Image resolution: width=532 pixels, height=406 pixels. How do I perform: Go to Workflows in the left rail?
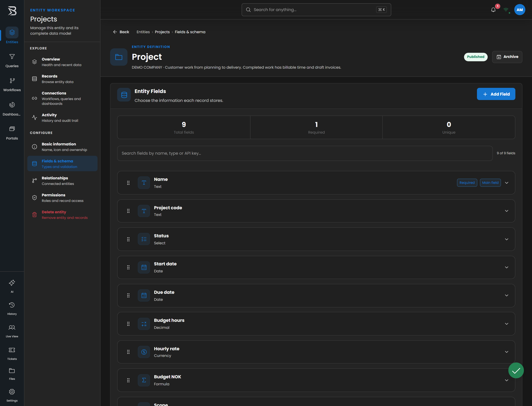tap(12, 85)
